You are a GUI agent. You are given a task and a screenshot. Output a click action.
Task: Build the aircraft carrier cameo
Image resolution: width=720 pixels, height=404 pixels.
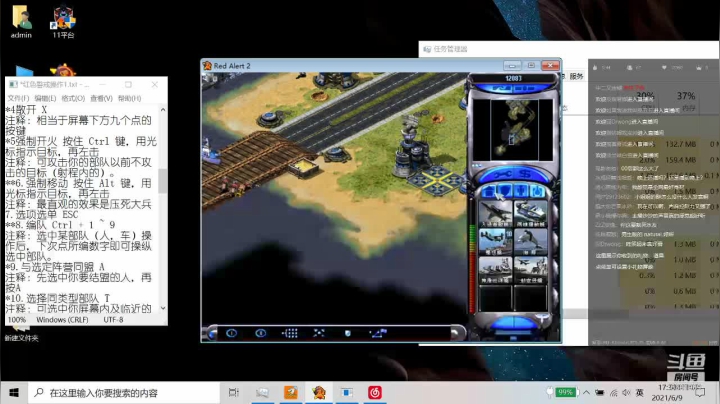pos(530,269)
